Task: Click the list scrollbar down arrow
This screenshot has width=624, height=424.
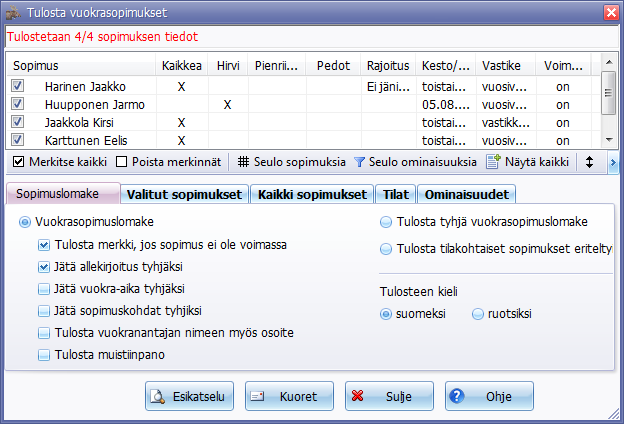Action: coord(608,140)
